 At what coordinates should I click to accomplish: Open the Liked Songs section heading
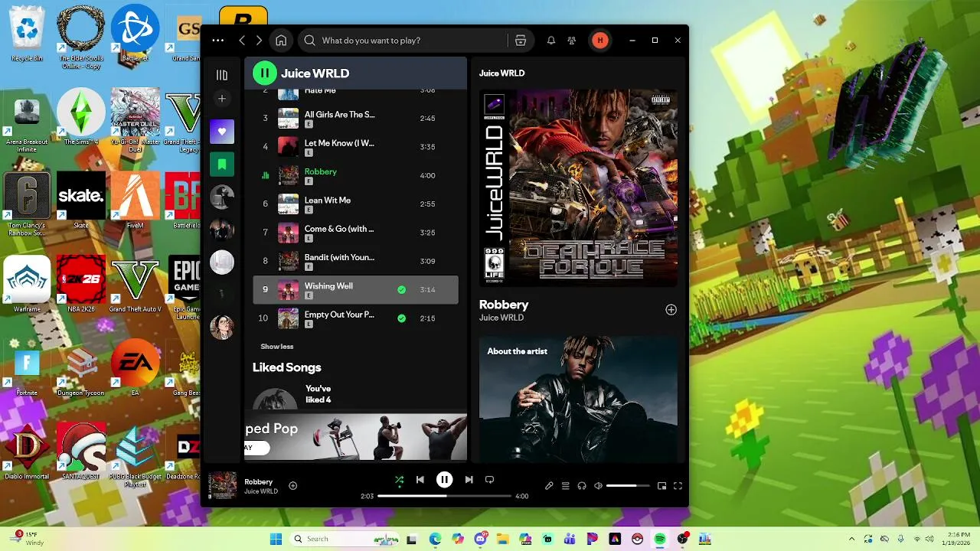(286, 367)
